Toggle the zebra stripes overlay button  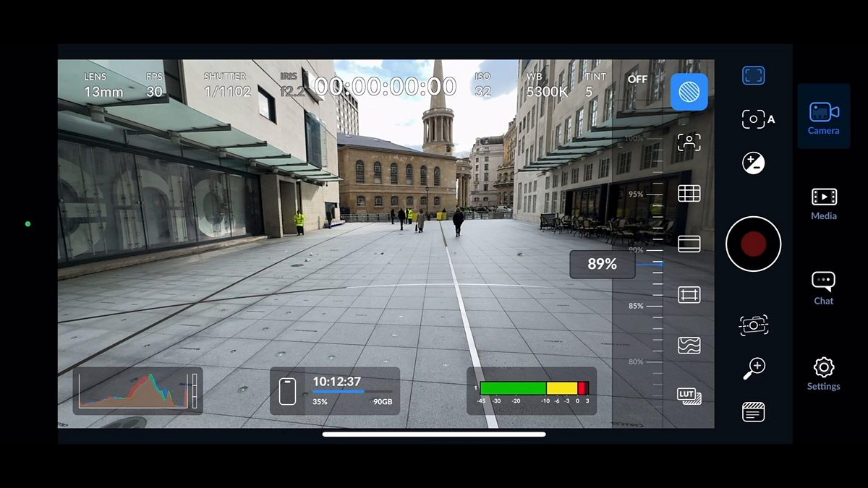(689, 92)
